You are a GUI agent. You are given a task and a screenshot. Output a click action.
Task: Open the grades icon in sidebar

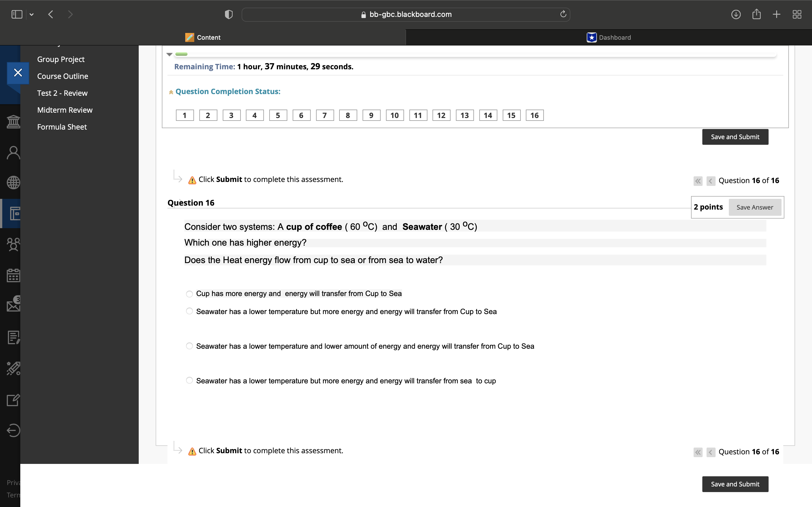click(13, 337)
